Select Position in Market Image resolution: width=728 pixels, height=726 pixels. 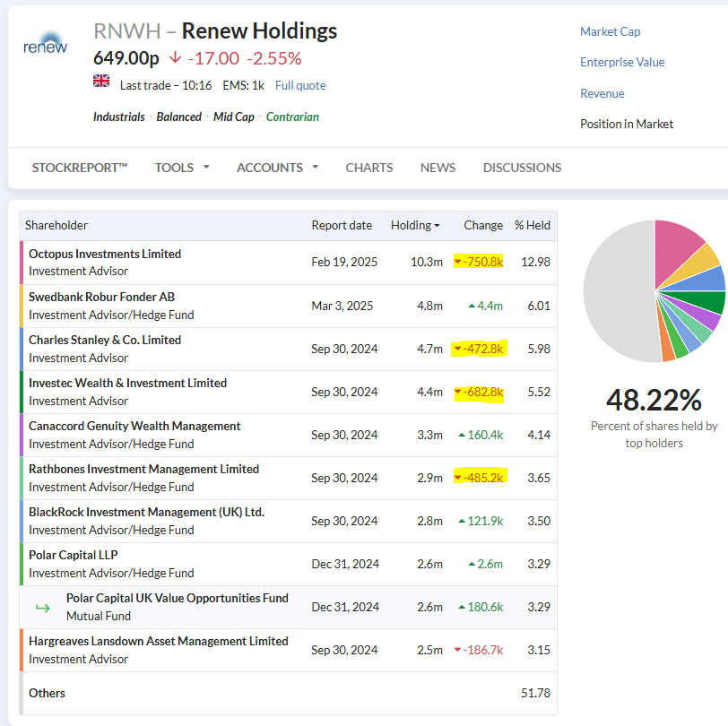627,124
